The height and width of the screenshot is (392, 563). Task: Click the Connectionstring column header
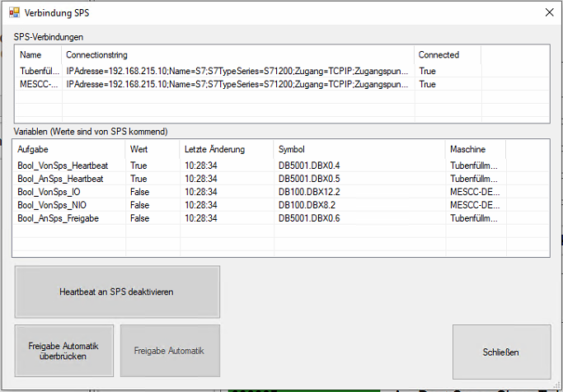pos(237,54)
